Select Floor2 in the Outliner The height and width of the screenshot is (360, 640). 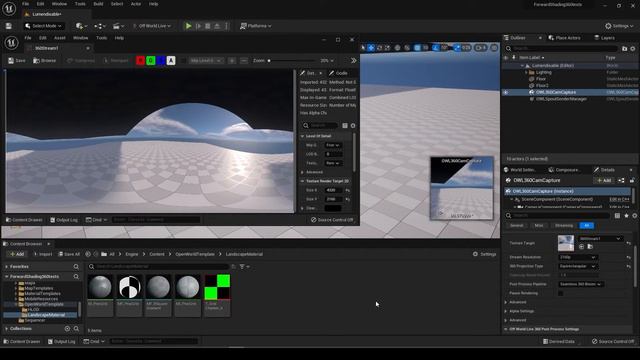(542, 86)
